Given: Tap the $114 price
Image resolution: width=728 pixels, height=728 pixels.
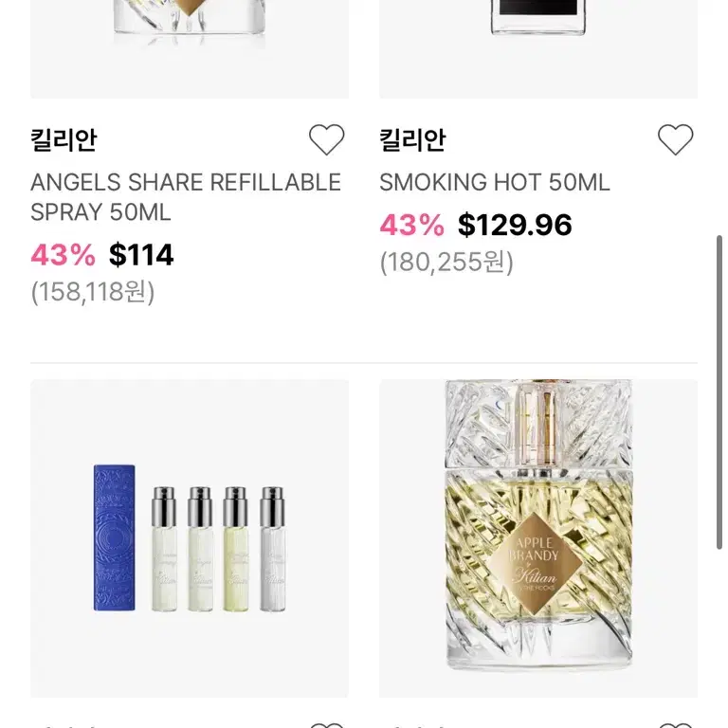Looking at the screenshot, I should 141,255.
